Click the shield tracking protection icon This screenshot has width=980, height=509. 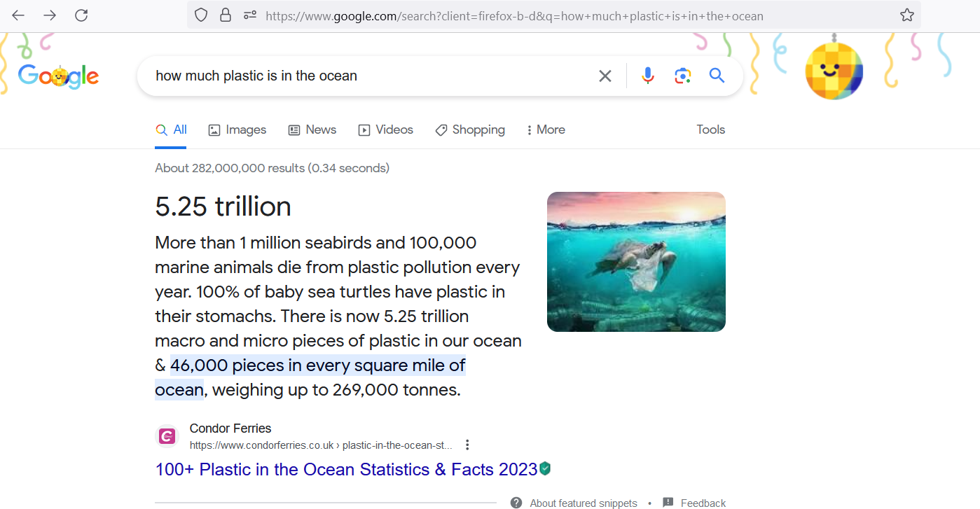click(x=201, y=15)
